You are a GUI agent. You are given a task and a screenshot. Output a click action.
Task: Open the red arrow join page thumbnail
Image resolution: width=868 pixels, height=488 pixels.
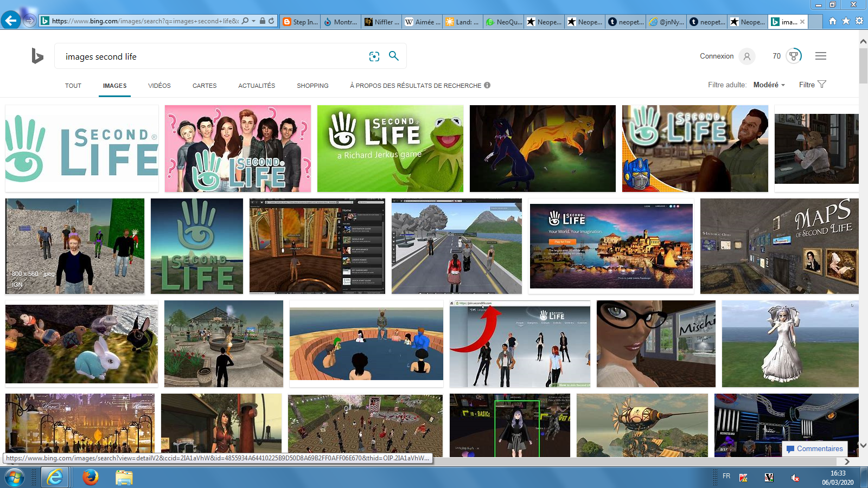[520, 344]
